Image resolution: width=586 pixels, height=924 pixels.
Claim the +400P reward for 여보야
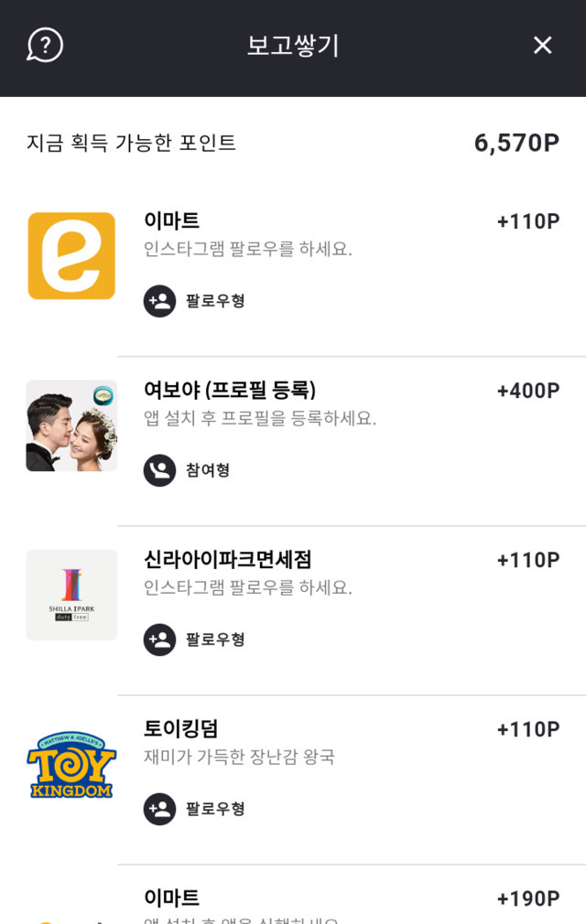(x=527, y=391)
